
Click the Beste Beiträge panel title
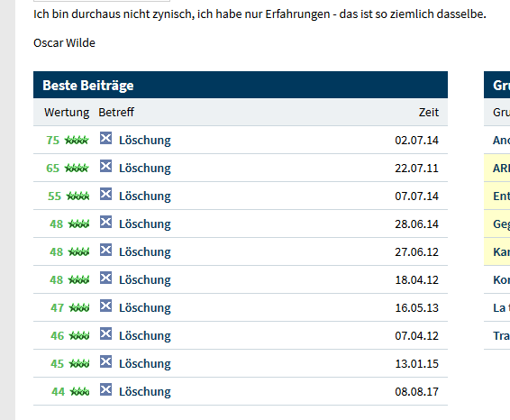click(x=88, y=86)
